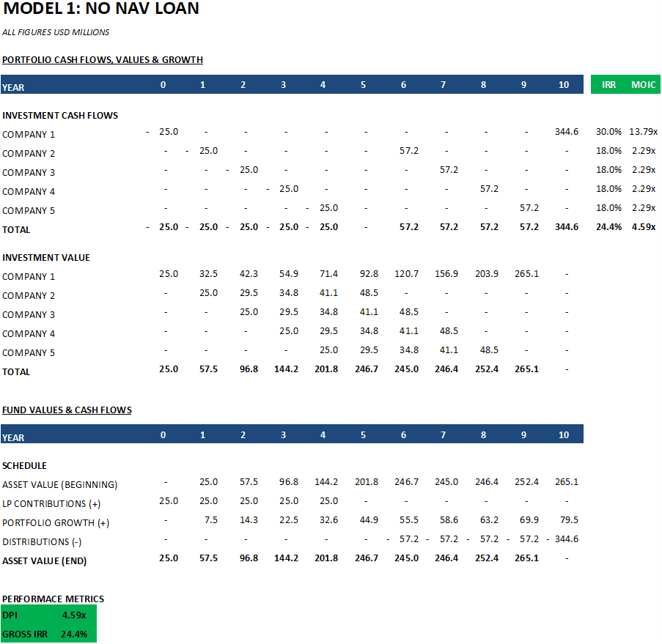
Task: Select year 0 header in the lower table
Action: point(163,434)
